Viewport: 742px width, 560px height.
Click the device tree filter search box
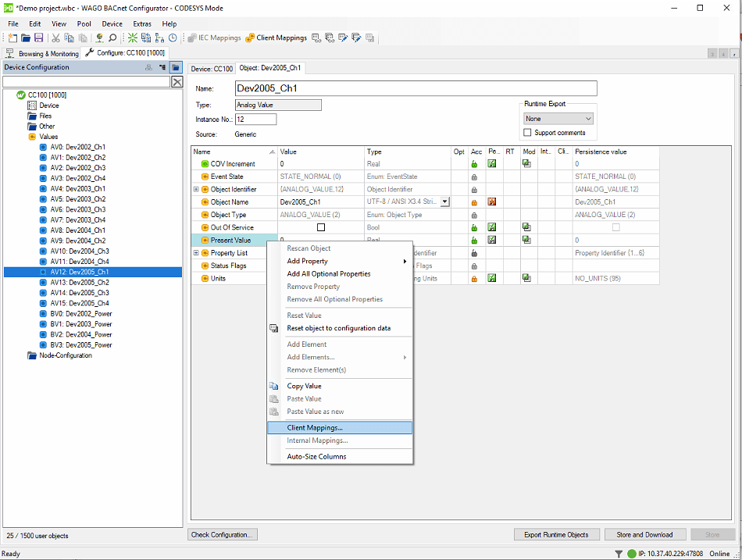pyautogui.click(x=86, y=82)
